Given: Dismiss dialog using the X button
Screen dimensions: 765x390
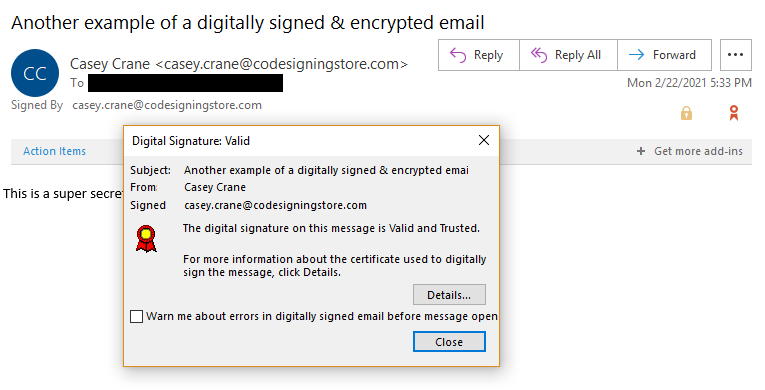Looking at the screenshot, I should pyautogui.click(x=483, y=141).
